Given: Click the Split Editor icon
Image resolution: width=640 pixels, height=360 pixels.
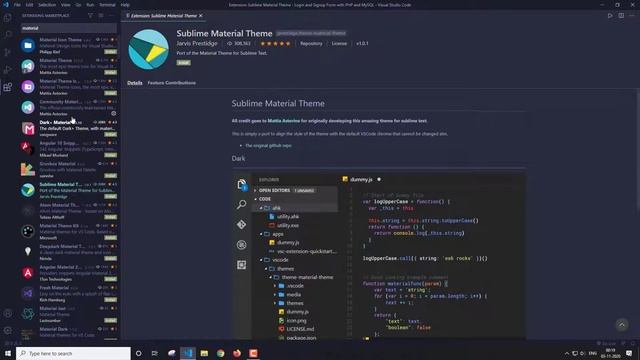Looking at the screenshot, I should [x=621, y=16].
